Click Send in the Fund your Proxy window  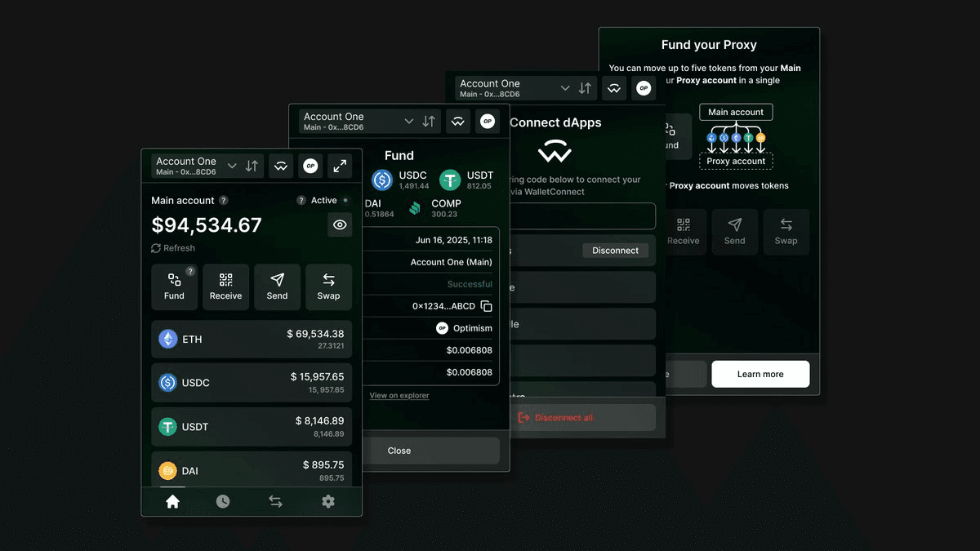pos(734,232)
